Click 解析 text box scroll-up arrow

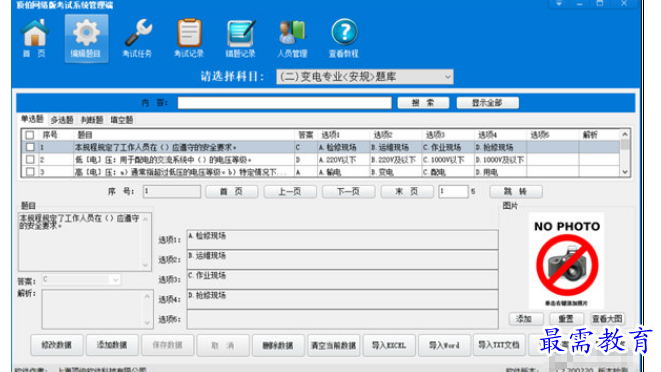[147, 296]
